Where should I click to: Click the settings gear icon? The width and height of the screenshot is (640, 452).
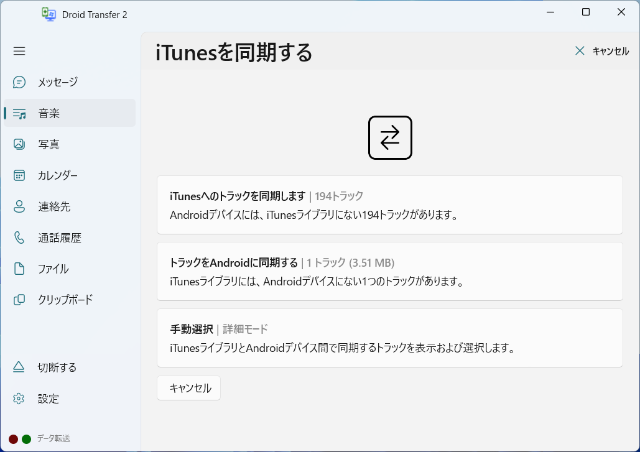pos(19,399)
